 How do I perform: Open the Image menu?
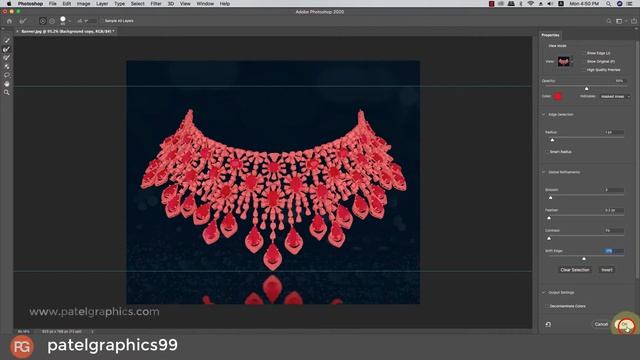tap(83, 4)
